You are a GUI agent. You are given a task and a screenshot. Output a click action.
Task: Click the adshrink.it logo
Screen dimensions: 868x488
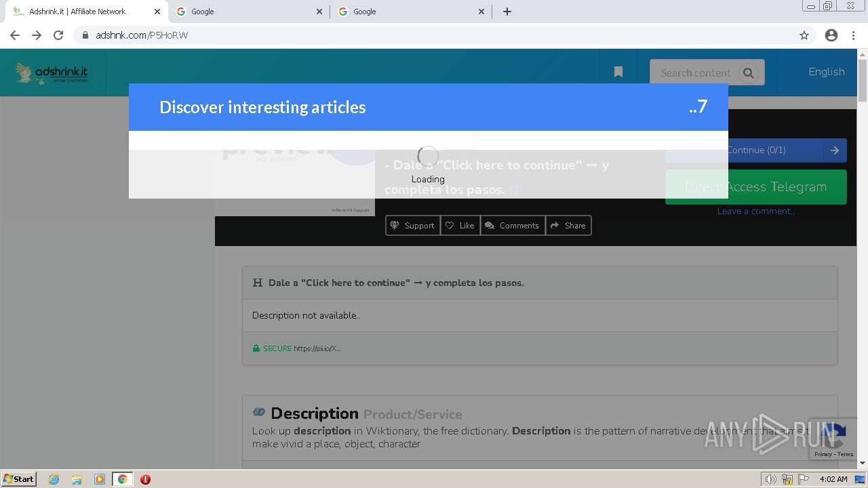[x=52, y=73]
